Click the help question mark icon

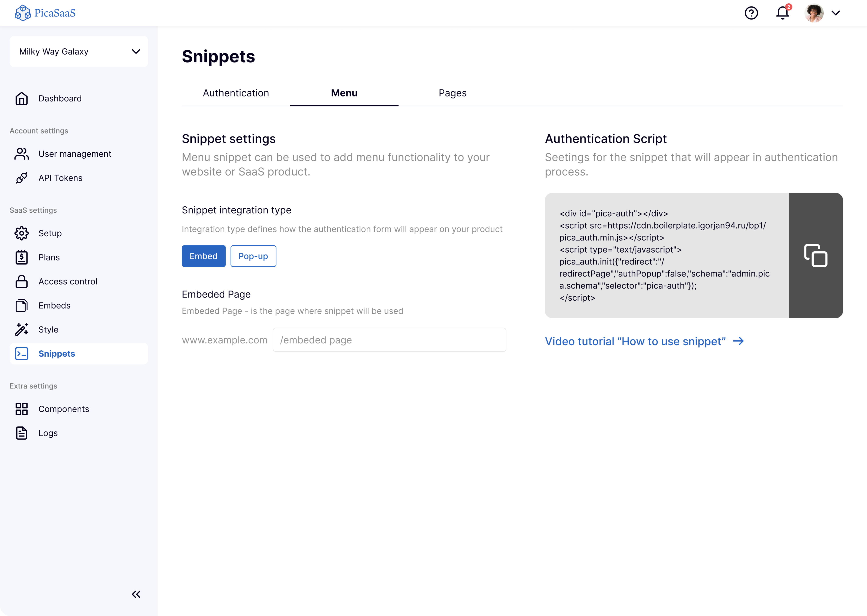[751, 13]
